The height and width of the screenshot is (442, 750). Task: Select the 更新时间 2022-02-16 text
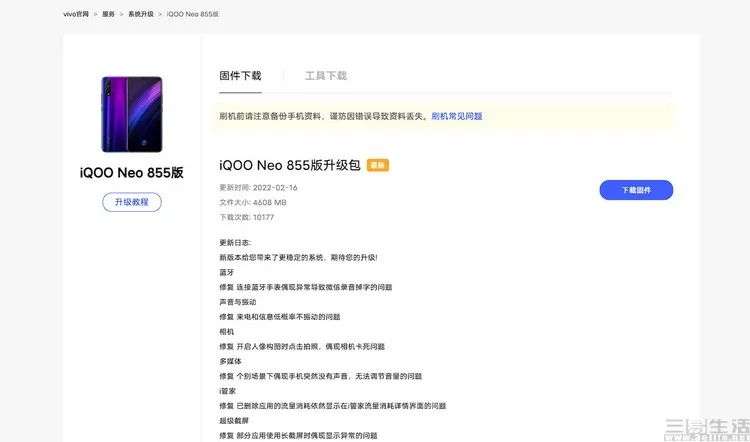tap(258, 188)
